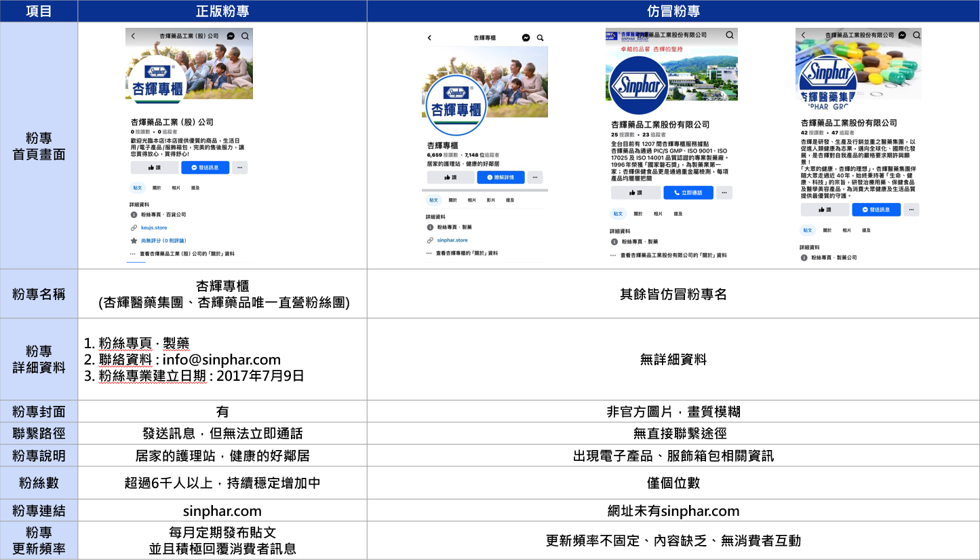Like the page with 0 按讚數
The width and height of the screenshot is (980, 560).
(155, 167)
